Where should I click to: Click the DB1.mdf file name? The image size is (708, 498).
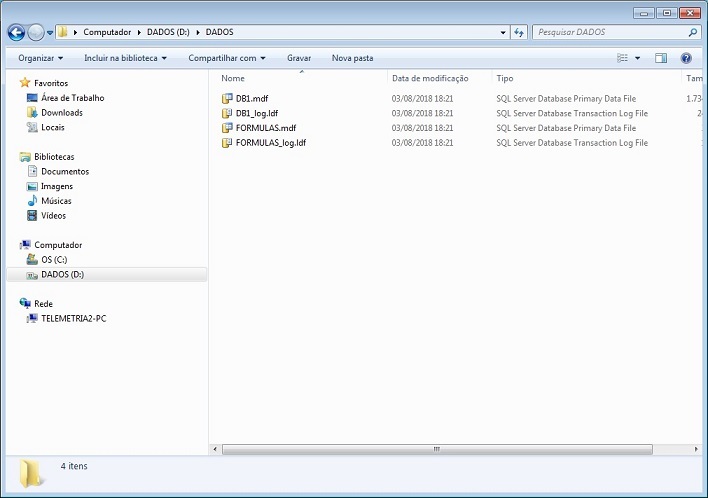pyautogui.click(x=252, y=98)
